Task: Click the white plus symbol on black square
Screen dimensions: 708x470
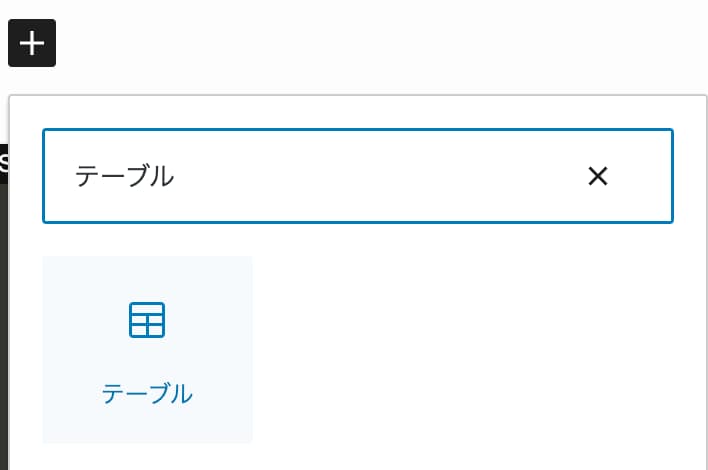Action: [32, 43]
